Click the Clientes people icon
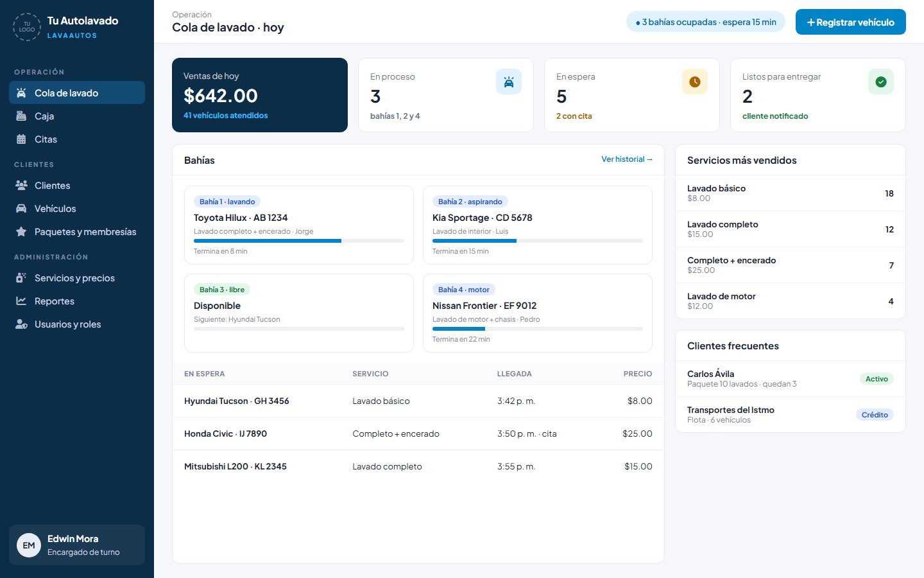924x578 pixels. coord(21,185)
